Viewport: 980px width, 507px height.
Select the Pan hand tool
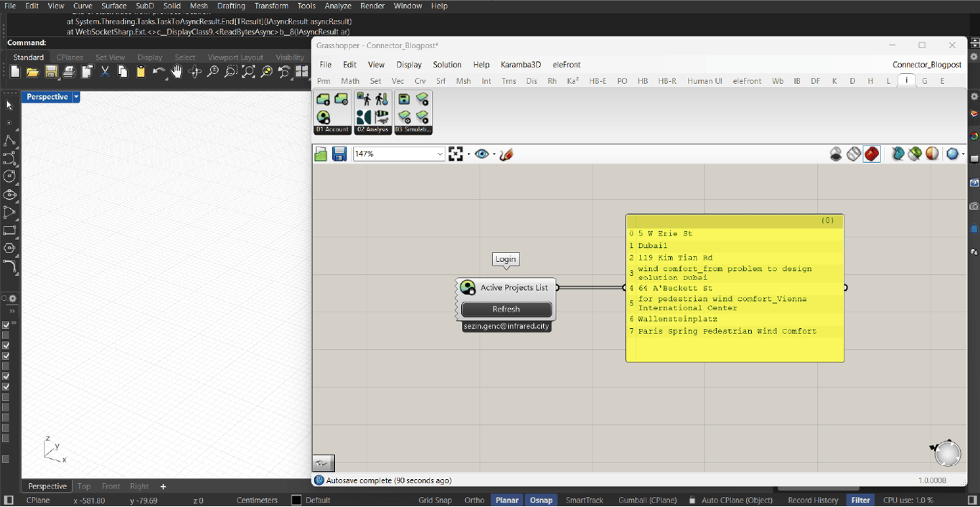(x=176, y=72)
